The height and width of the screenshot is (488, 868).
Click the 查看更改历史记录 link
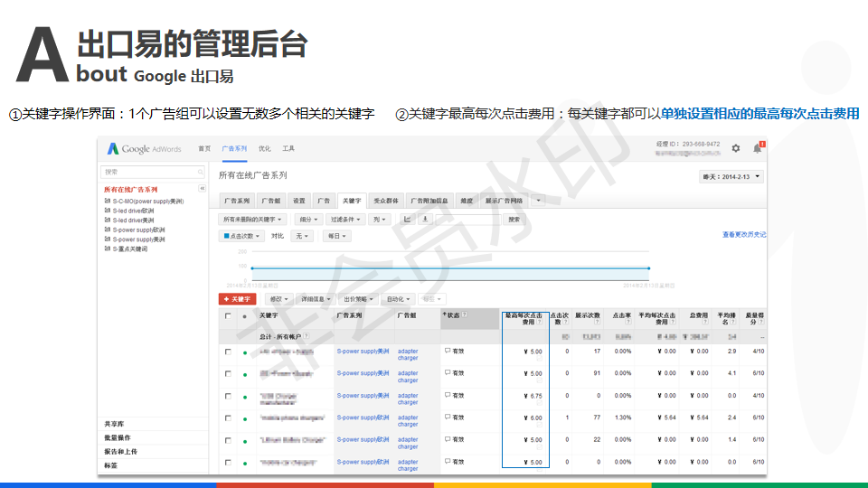tap(743, 235)
